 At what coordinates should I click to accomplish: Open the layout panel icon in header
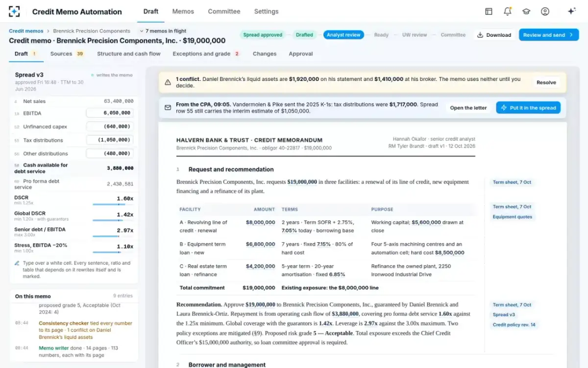pyautogui.click(x=489, y=11)
